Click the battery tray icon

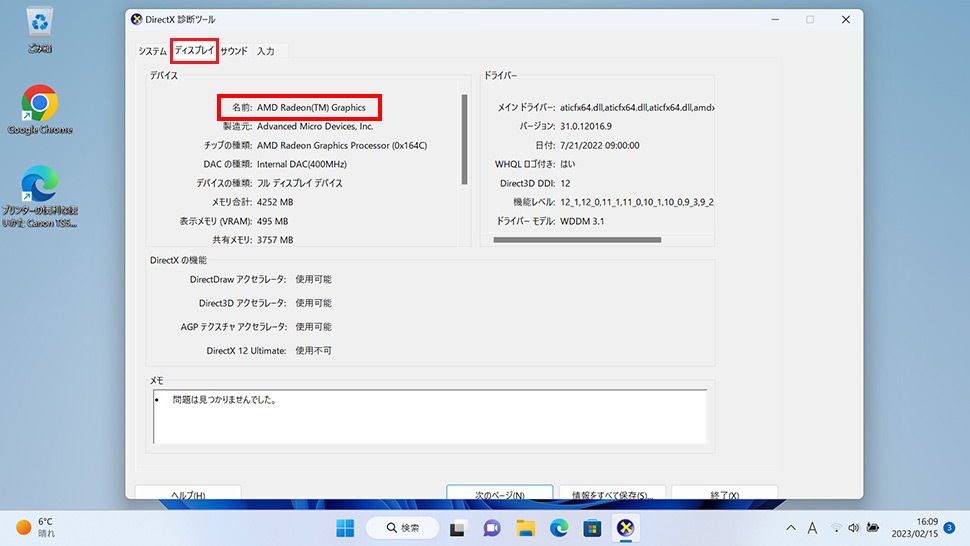coord(872,528)
